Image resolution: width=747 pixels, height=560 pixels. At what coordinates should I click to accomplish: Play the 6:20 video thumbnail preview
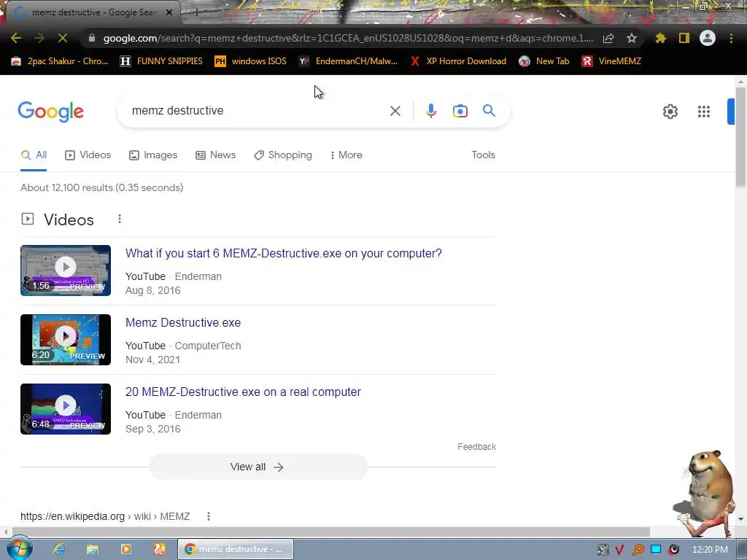pos(66,340)
